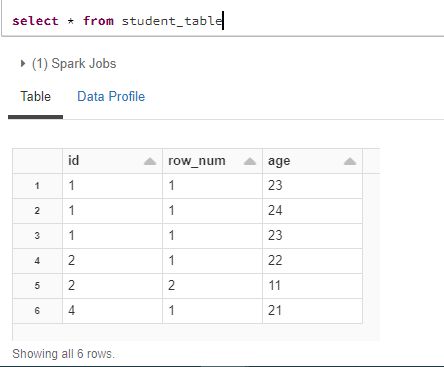Click id value 2 in row 4
This screenshot has height=367, width=444.
click(x=72, y=261)
